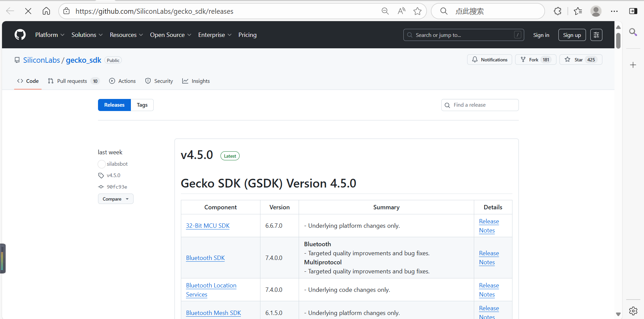This screenshot has width=644, height=319.
Task: Click the browser back arrow
Action: 10,11
